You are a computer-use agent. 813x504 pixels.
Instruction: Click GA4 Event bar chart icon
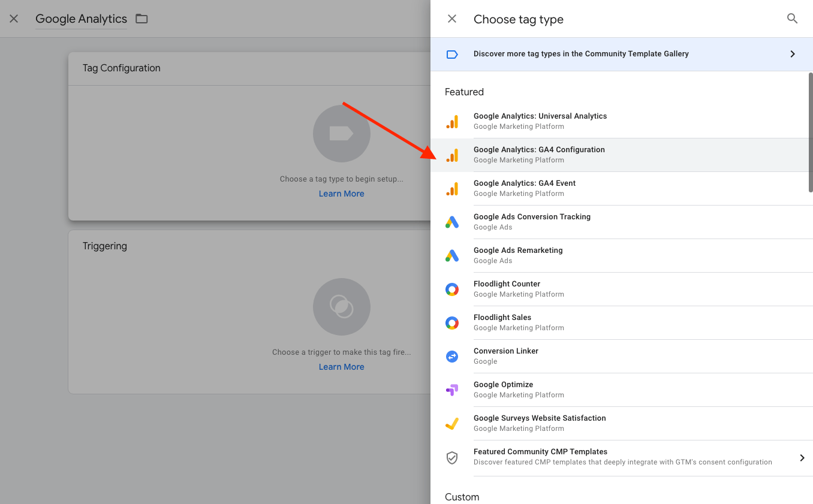[x=452, y=189]
